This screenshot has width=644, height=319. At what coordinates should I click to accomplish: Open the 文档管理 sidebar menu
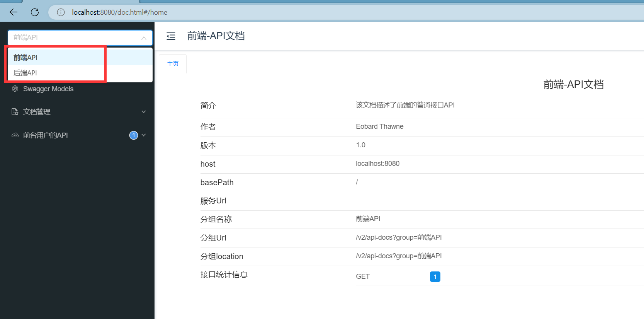click(x=37, y=112)
